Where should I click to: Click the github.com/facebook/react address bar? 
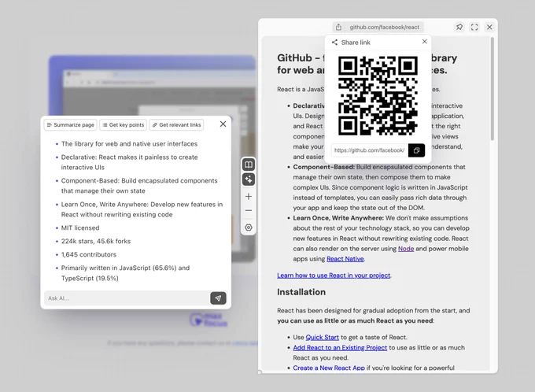pos(384,27)
